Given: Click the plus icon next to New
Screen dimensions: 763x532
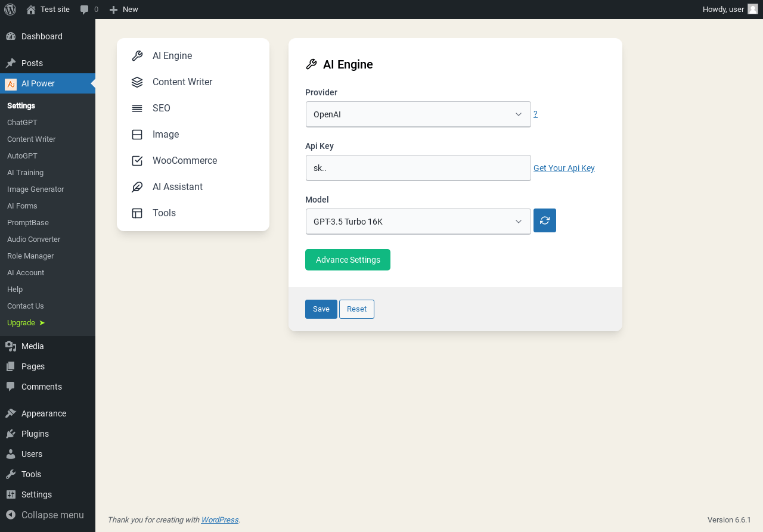Looking at the screenshot, I should click(113, 10).
